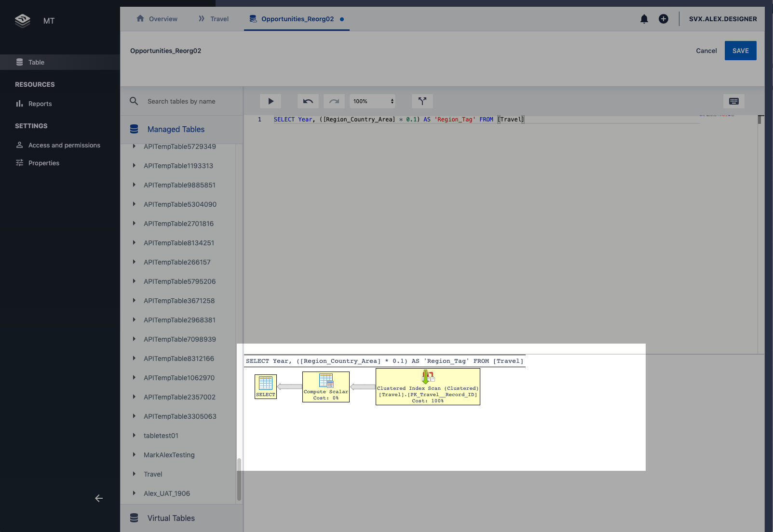Viewport: 773px width, 532px height.
Task: Expand the Travel table tree item
Action: [134, 474]
